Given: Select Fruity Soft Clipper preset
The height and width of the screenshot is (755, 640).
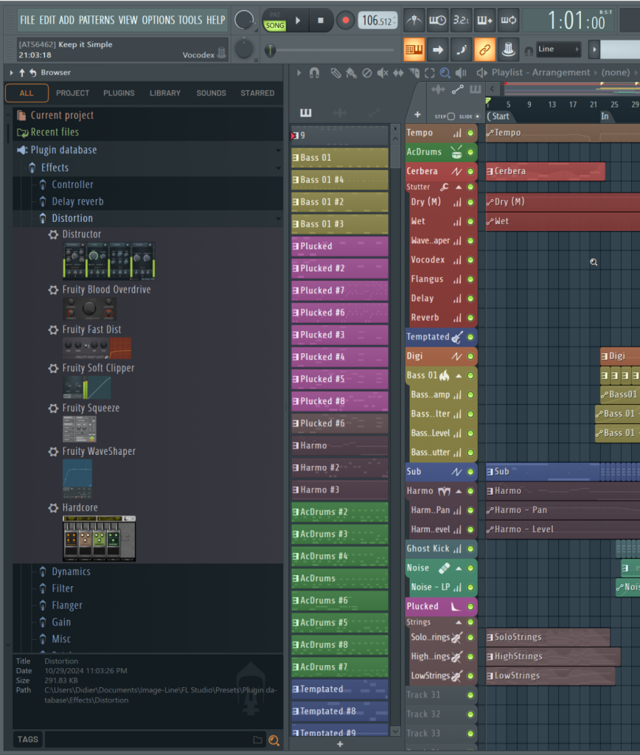Looking at the screenshot, I should tap(98, 368).
